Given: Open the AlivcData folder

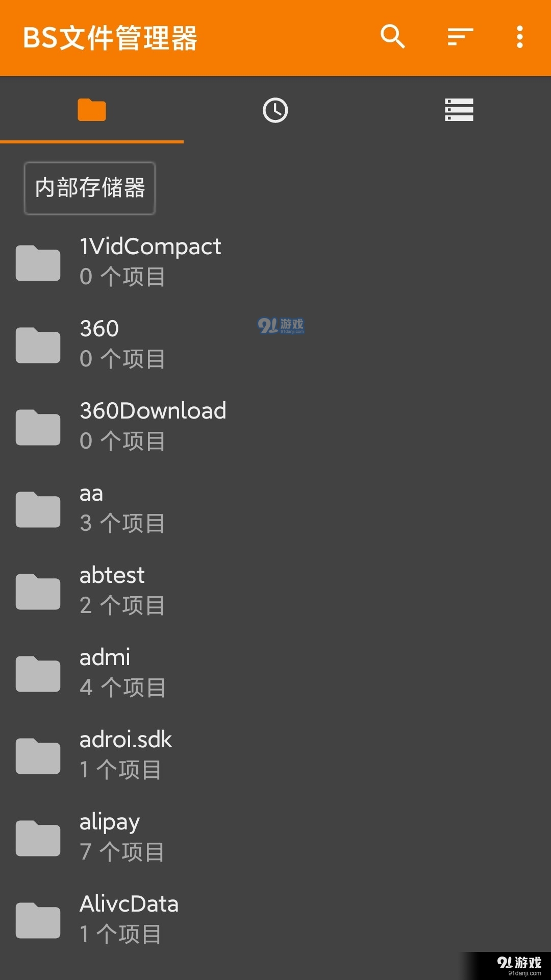Looking at the screenshot, I should [275, 920].
